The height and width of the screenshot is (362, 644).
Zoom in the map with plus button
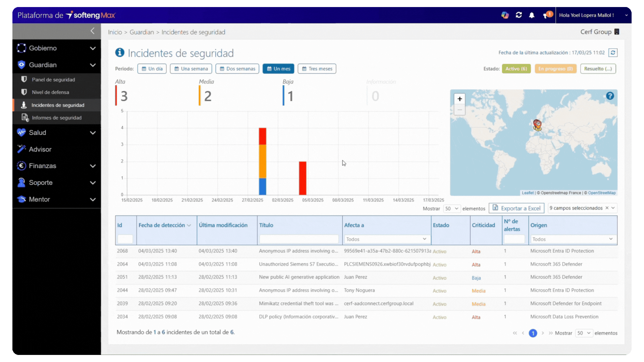click(460, 99)
